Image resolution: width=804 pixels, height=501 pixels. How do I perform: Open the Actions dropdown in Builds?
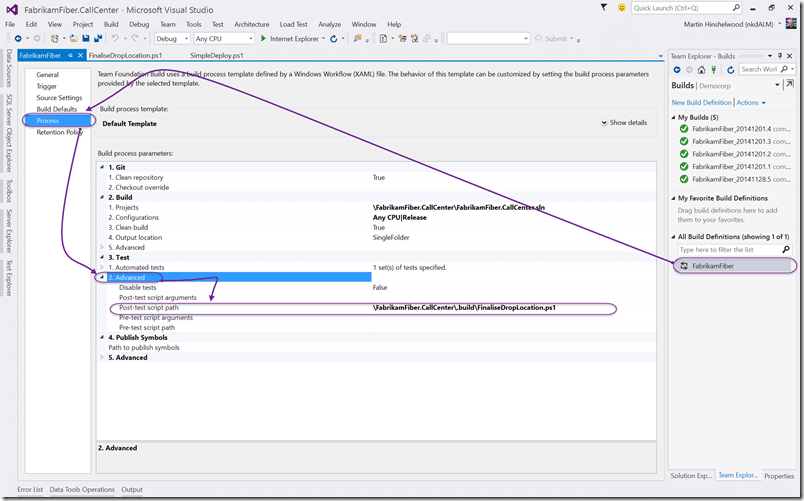pyautogui.click(x=751, y=103)
